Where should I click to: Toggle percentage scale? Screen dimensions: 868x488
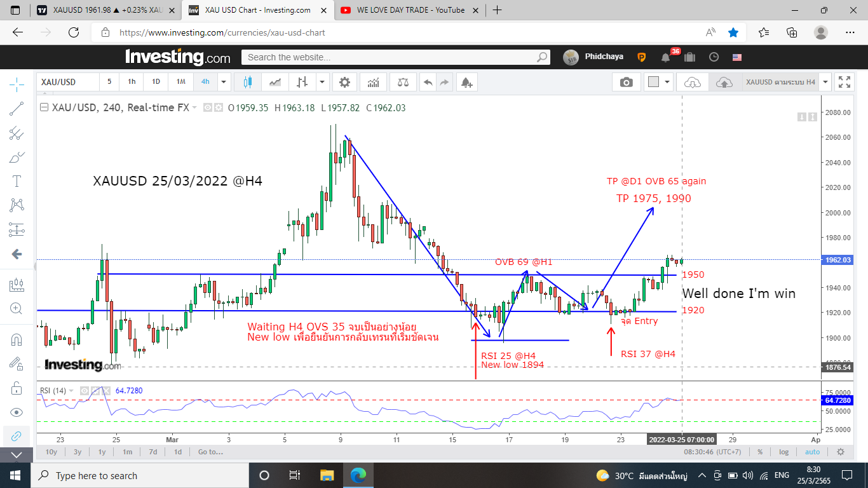click(x=760, y=452)
